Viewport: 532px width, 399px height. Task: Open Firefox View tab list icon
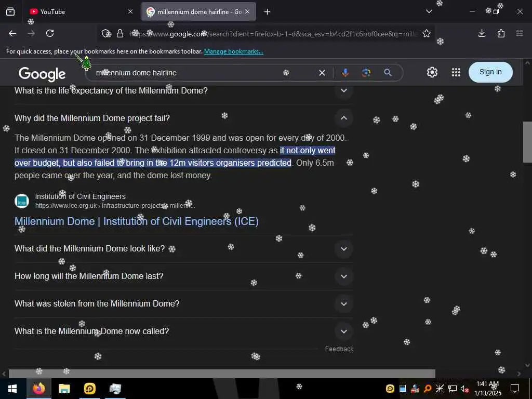pyautogui.click(x=10, y=11)
